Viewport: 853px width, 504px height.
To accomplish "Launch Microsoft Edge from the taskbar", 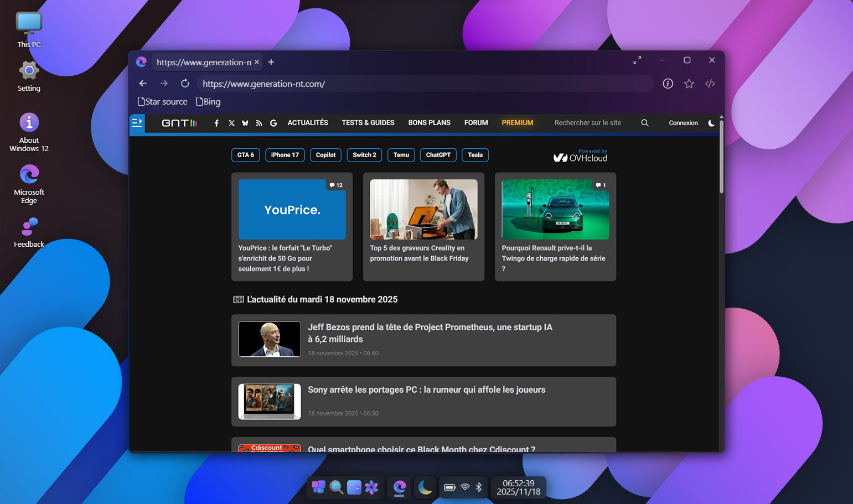I will click(x=400, y=487).
